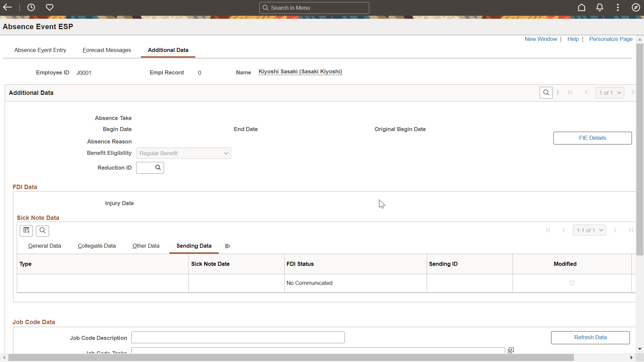Screen dimensions: 644x362
Task: Click the search icon in Additional Data
Action: (x=546, y=93)
